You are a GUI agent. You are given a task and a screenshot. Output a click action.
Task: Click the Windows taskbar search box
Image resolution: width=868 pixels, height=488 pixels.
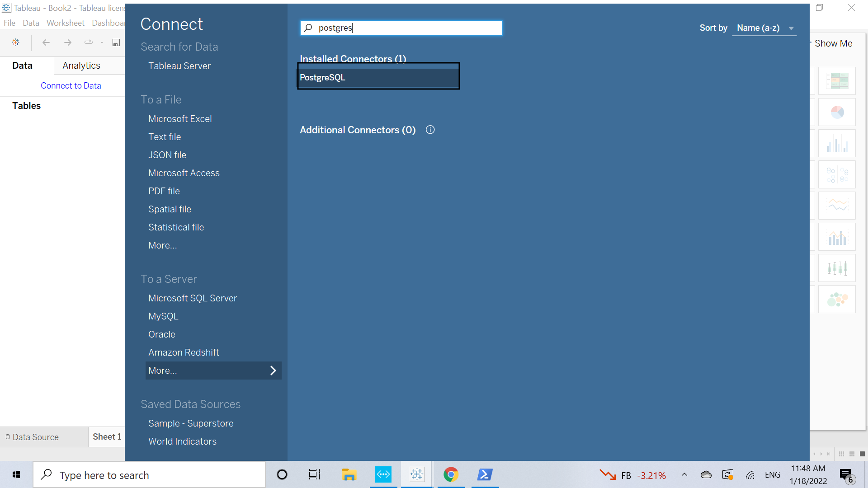tap(149, 475)
